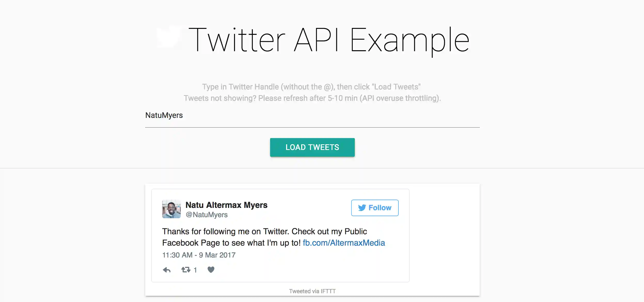644x302 pixels.
Task: Open the fb.com/AltermaxMedia link
Action: 344,243
